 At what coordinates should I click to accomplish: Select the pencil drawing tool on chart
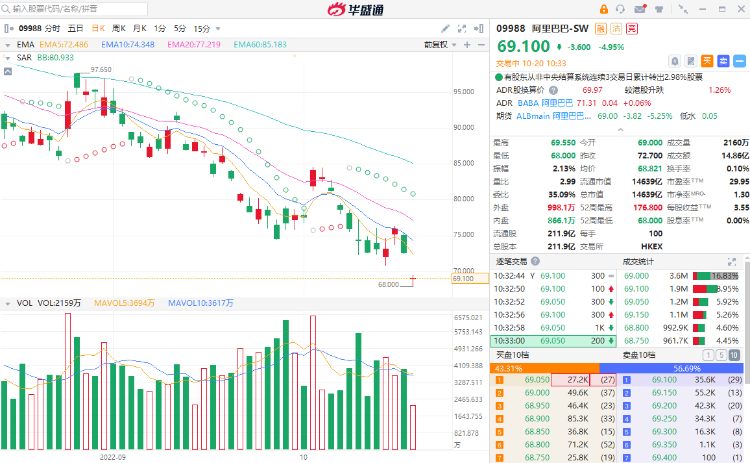[x=445, y=29]
